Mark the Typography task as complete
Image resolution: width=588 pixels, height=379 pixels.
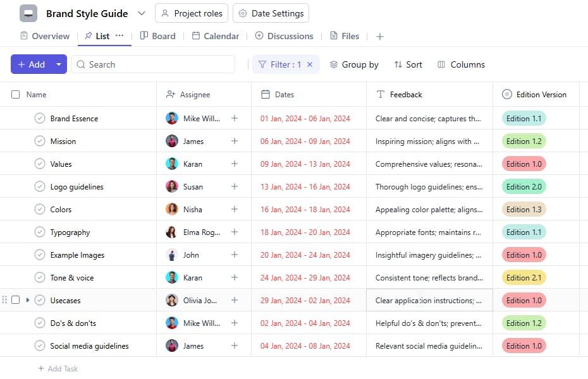[x=40, y=232]
